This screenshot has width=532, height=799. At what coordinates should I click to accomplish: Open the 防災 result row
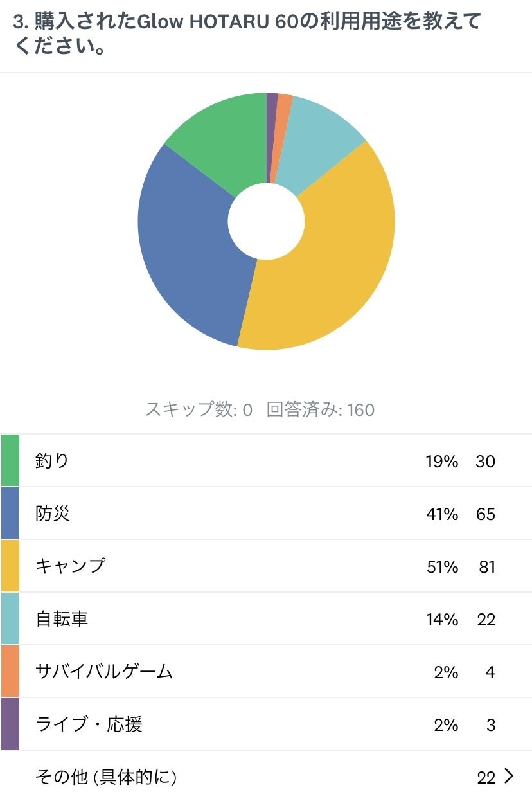[x=266, y=513]
